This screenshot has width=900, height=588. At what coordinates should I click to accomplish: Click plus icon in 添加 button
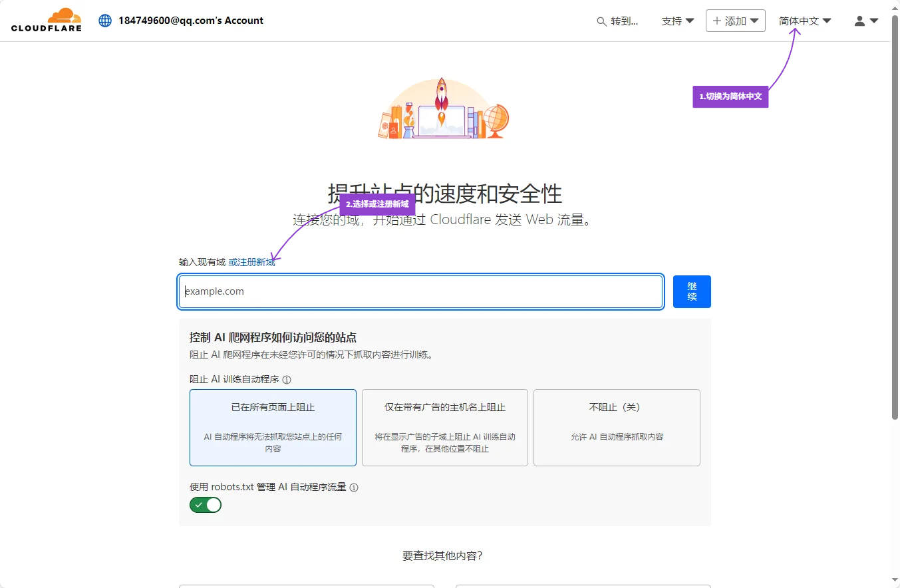[716, 21]
